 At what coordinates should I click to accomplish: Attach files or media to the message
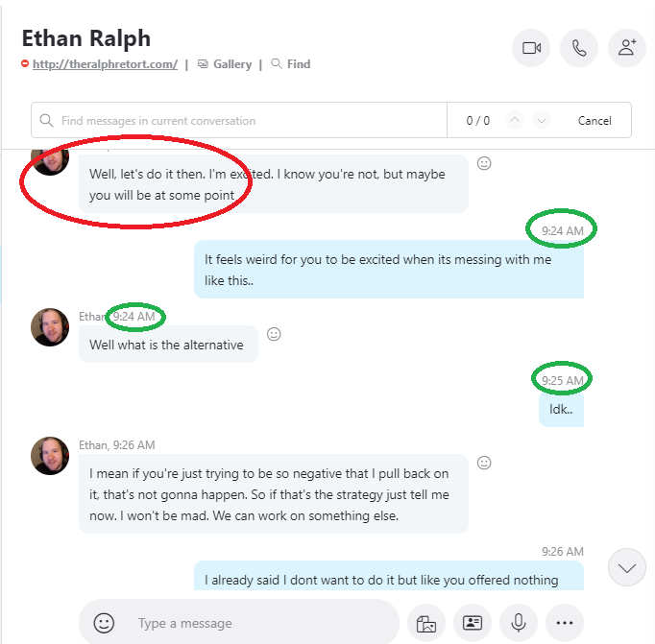[426, 623]
